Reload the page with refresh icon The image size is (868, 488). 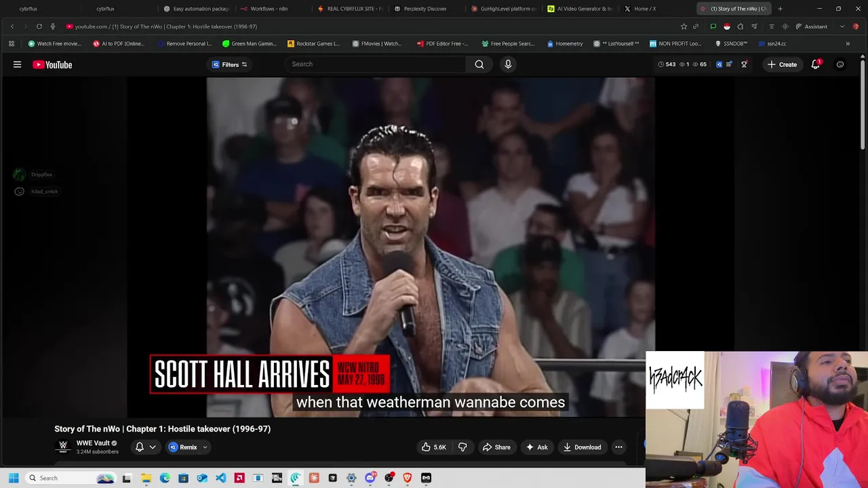[x=39, y=26]
